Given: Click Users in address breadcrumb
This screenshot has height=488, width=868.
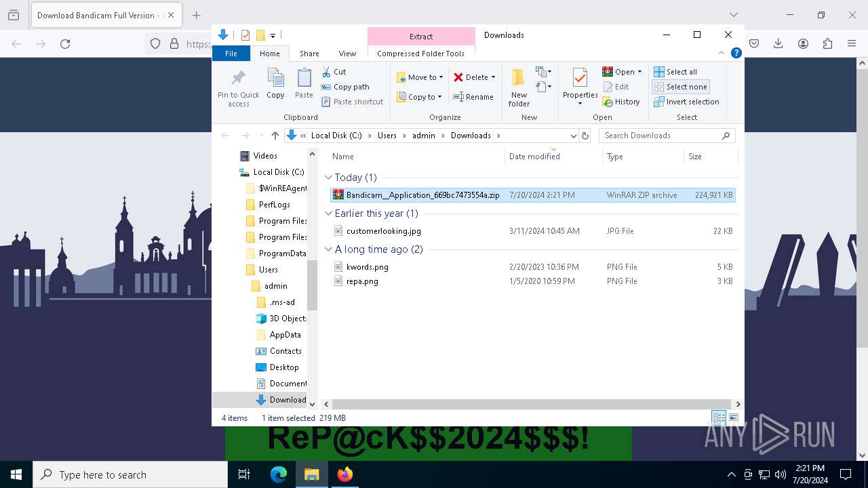Looking at the screenshot, I should 387,136.
